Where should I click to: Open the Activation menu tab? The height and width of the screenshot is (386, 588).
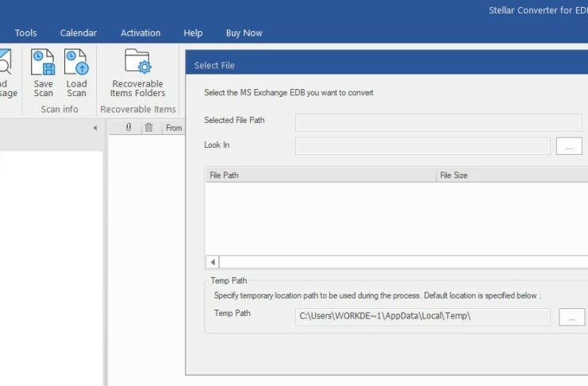pyautogui.click(x=140, y=33)
